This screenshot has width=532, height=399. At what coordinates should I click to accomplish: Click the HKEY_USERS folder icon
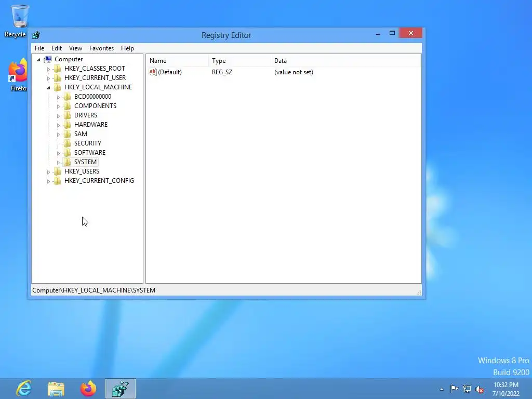(x=58, y=171)
